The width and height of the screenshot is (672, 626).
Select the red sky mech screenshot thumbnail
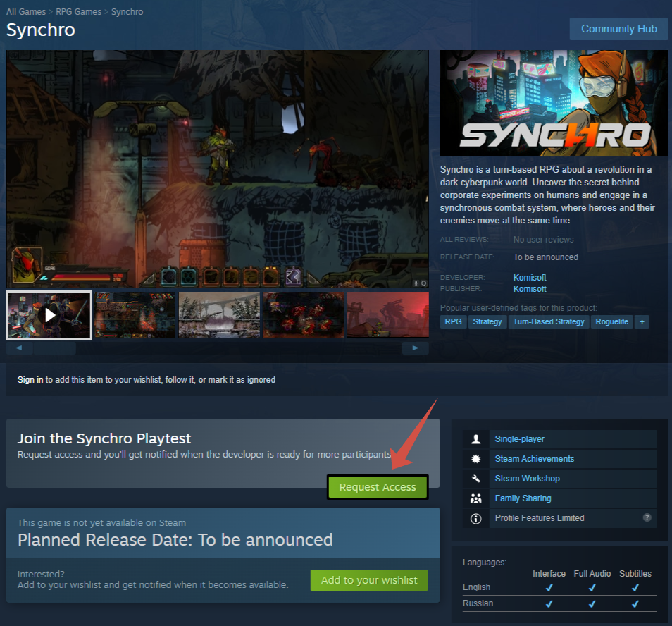(388, 315)
